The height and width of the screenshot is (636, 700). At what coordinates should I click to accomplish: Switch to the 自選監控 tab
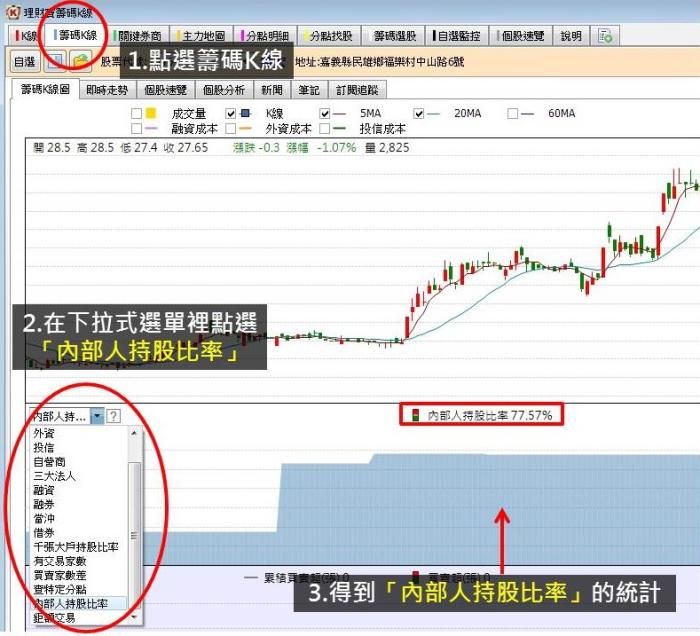pos(457,36)
